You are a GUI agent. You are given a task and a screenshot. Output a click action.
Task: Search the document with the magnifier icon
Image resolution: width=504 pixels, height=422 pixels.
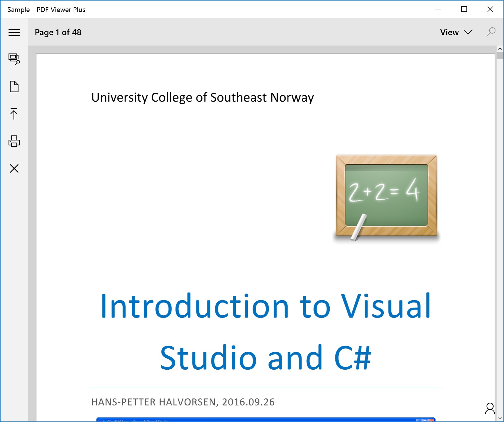(491, 32)
